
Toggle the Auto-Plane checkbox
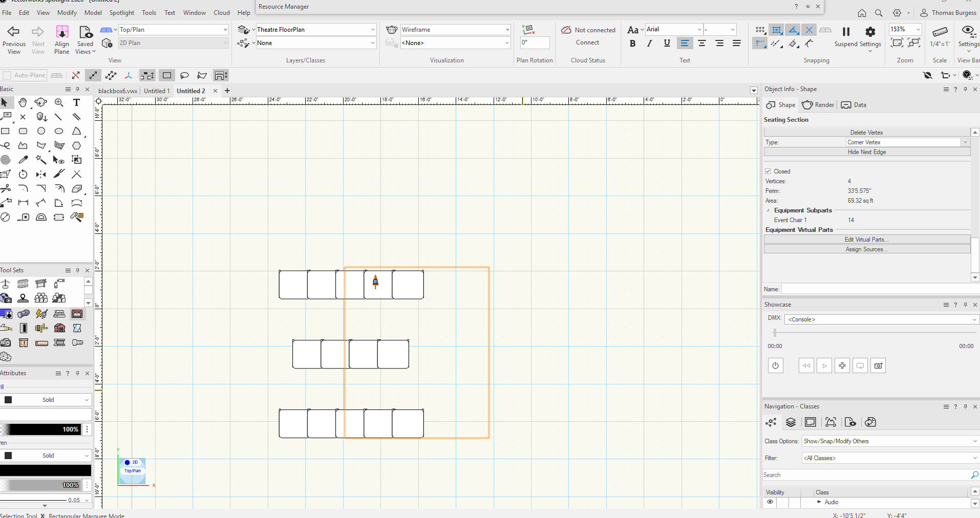point(7,75)
